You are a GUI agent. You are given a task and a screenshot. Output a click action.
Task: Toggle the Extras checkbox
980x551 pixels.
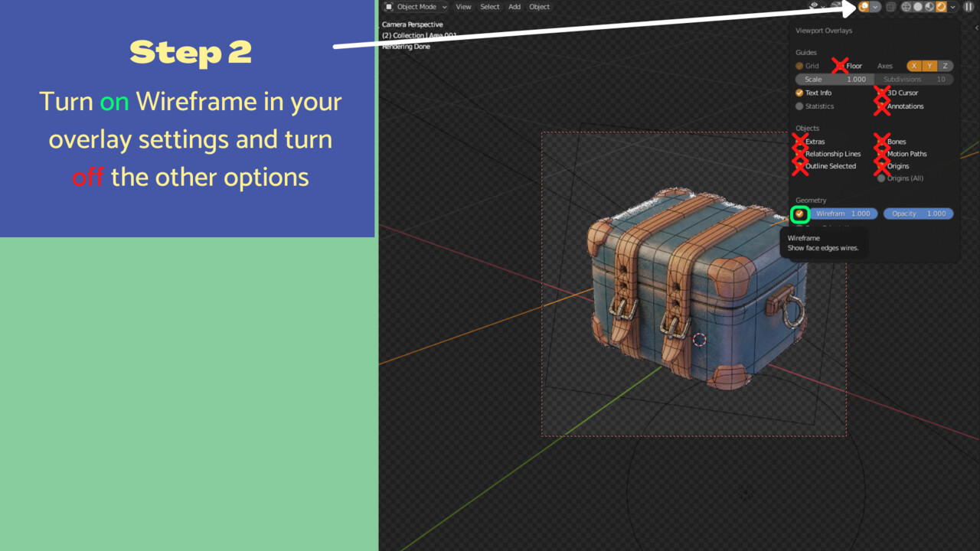(799, 142)
